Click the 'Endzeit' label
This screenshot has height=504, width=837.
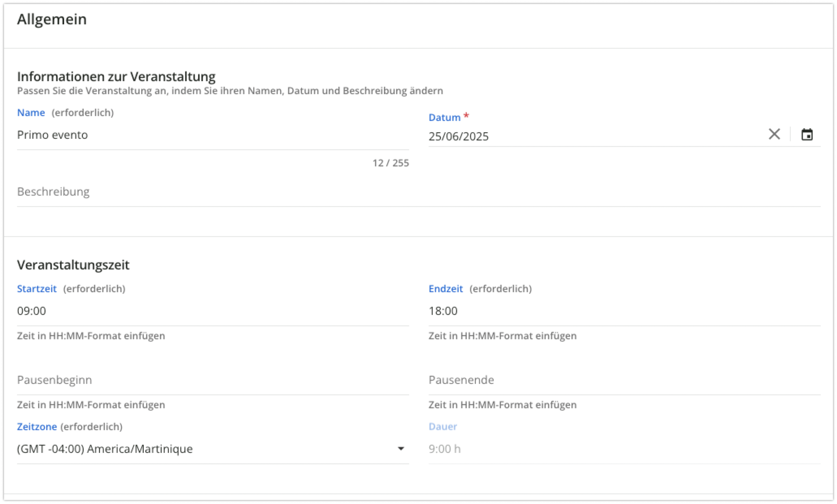(446, 289)
